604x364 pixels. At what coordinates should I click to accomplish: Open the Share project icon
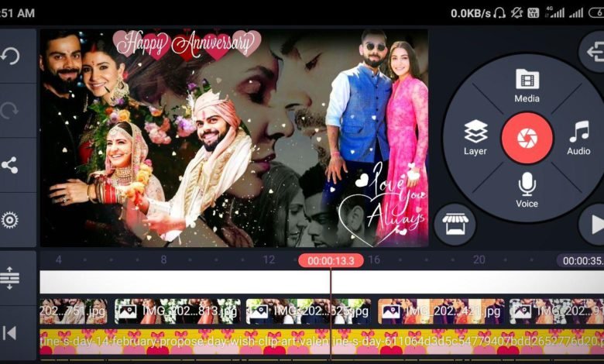(x=11, y=165)
